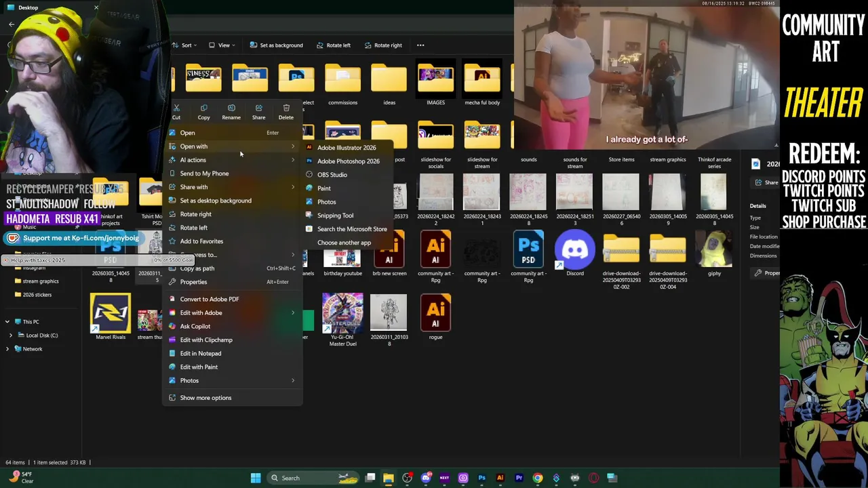
Task: Select Edit with Paint
Action: [x=232, y=367]
